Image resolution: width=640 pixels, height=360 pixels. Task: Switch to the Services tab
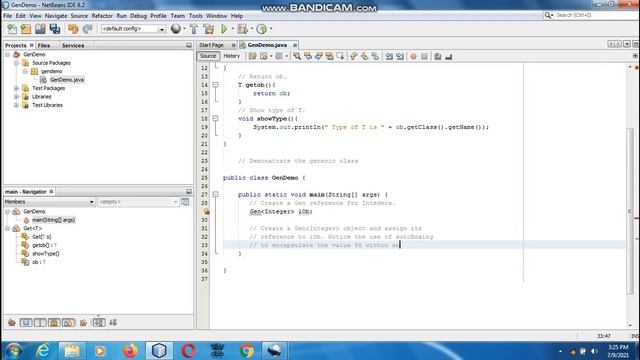pos(73,45)
